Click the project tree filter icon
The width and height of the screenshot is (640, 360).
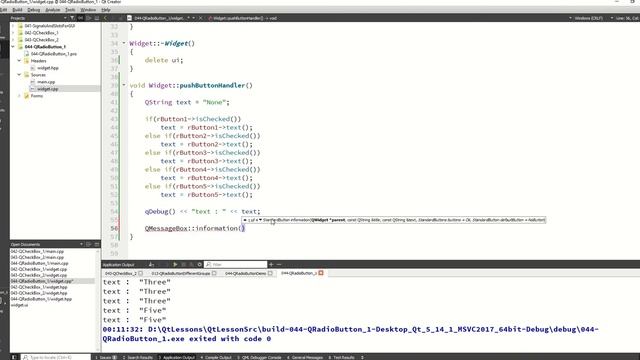72,18
